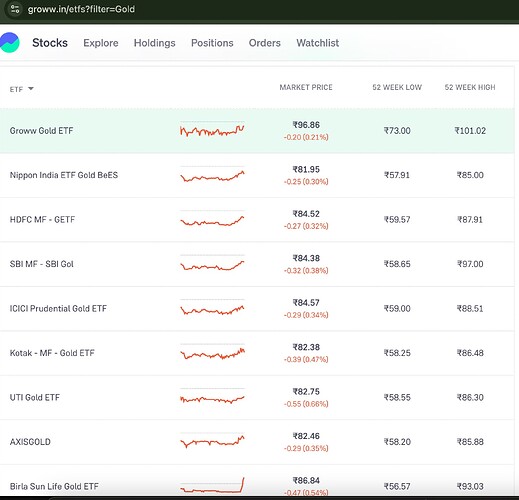Sort by MARKET PRICE column header

(x=306, y=87)
